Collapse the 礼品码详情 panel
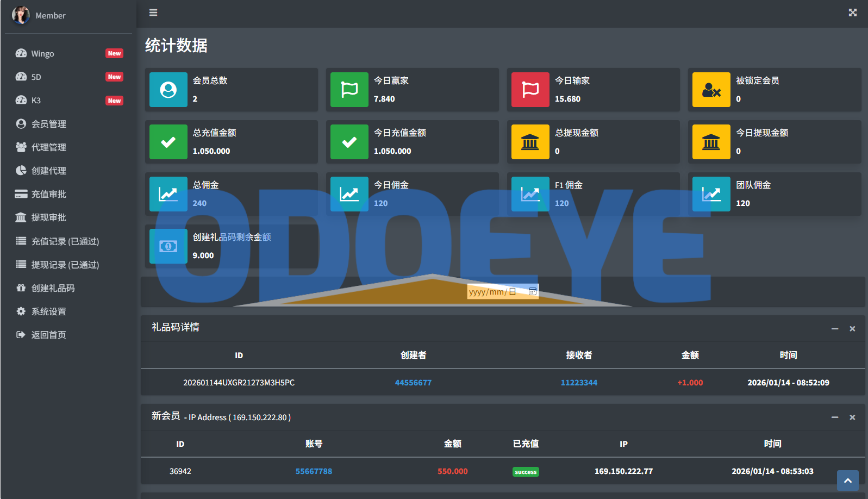The width and height of the screenshot is (868, 499). pos(834,328)
